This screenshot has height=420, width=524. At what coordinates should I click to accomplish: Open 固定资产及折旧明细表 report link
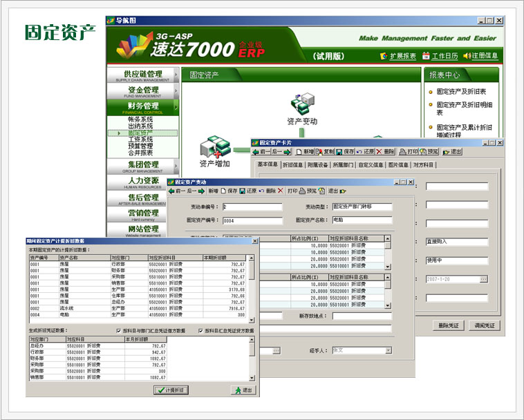coord(464,108)
